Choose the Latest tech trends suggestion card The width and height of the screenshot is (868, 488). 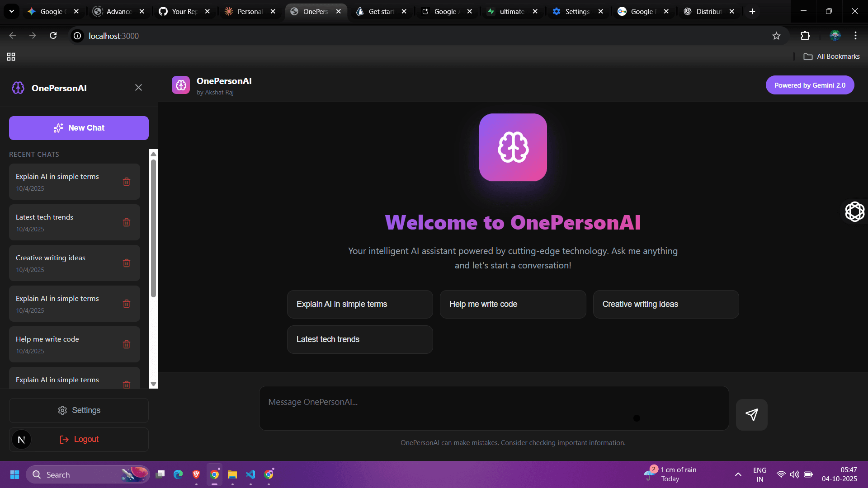click(360, 339)
